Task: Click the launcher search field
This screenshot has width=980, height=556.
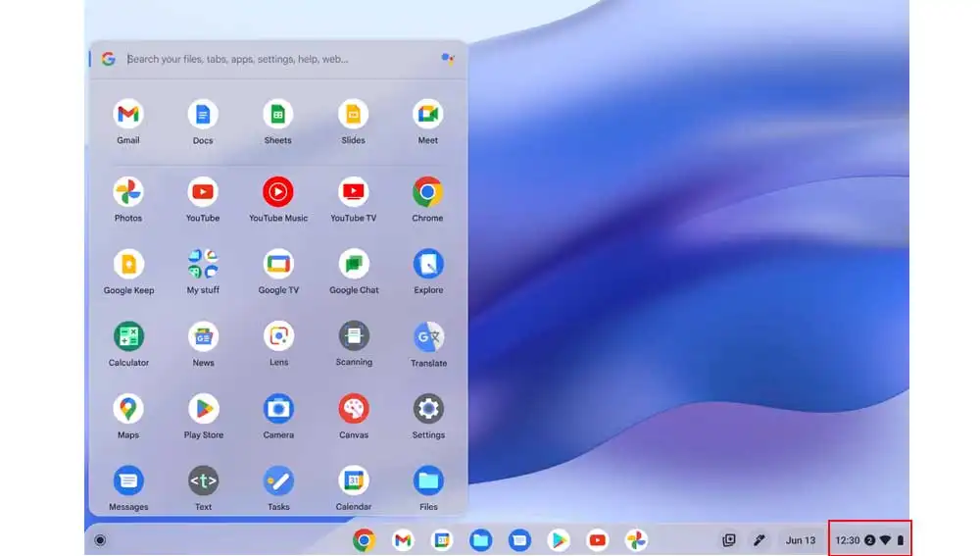Action: 278,60
